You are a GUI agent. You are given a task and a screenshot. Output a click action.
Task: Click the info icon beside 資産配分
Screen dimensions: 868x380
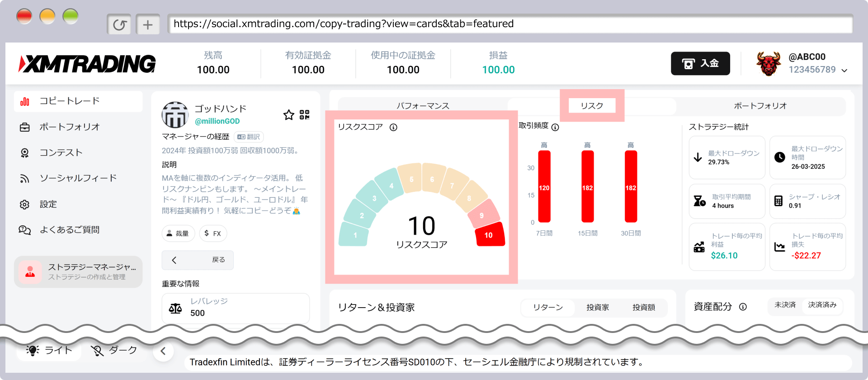(x=743, y=307)
